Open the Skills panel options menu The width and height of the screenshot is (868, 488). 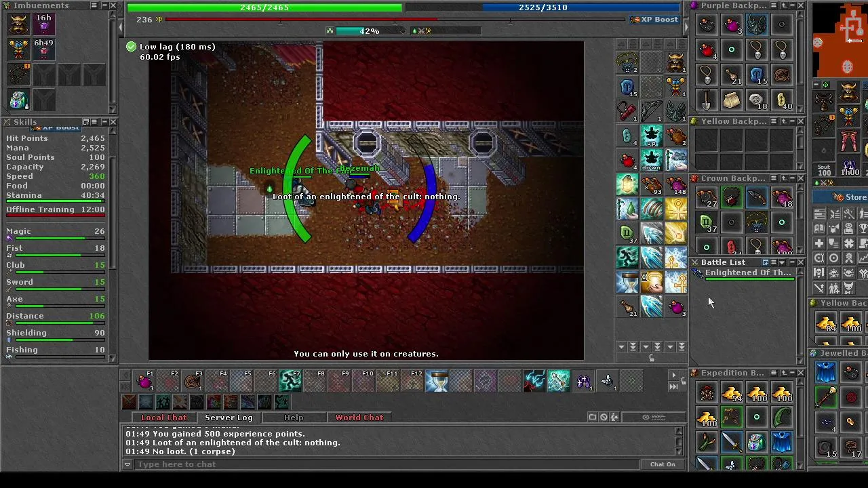pyautogui.click(x=94, y=122)
